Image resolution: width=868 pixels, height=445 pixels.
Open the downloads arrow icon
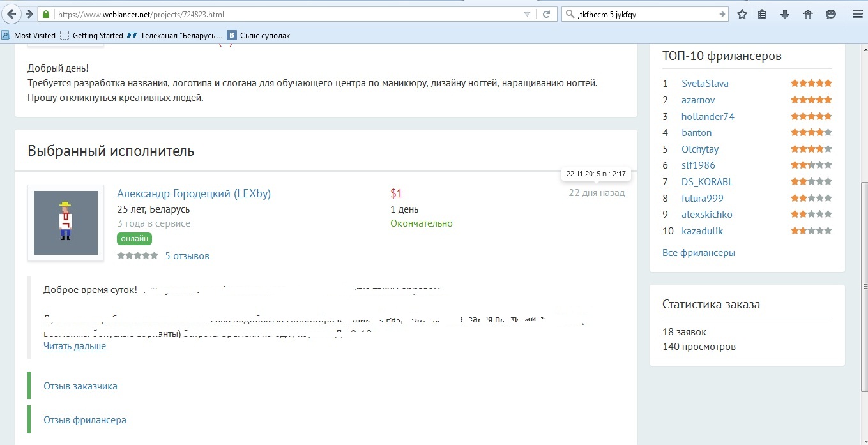[x=785, y=14]
